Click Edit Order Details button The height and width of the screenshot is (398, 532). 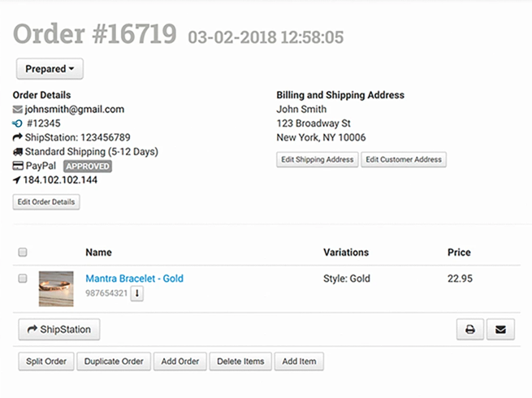click(46, 202)
